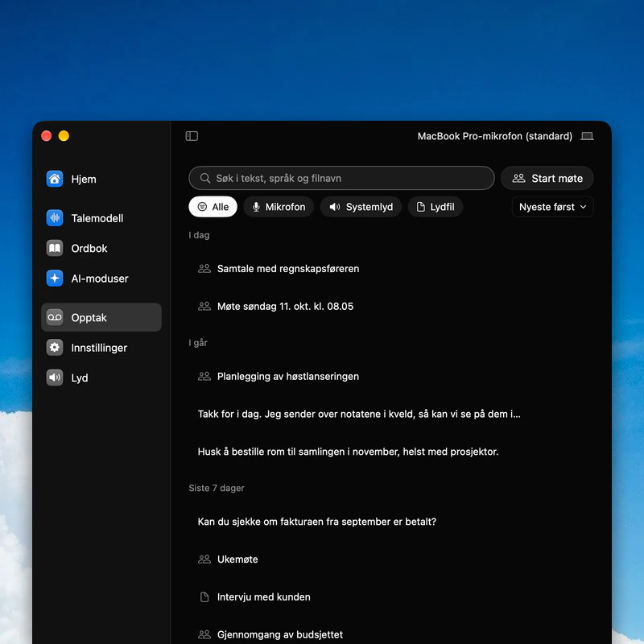The image size is (644, 644).
Task: Toggle the sidebar panel icon
Action: pyautogui.click(x=192, y=136)
